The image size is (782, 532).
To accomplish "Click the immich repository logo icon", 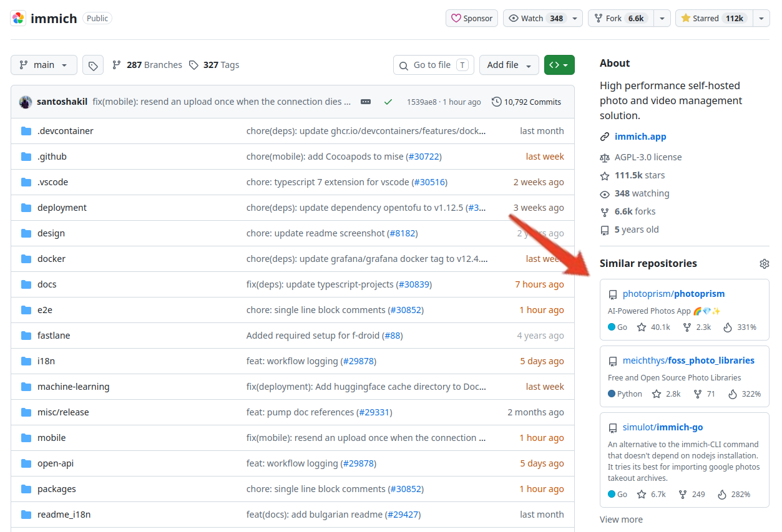I will pyautogui.click(x=18, y=18).
